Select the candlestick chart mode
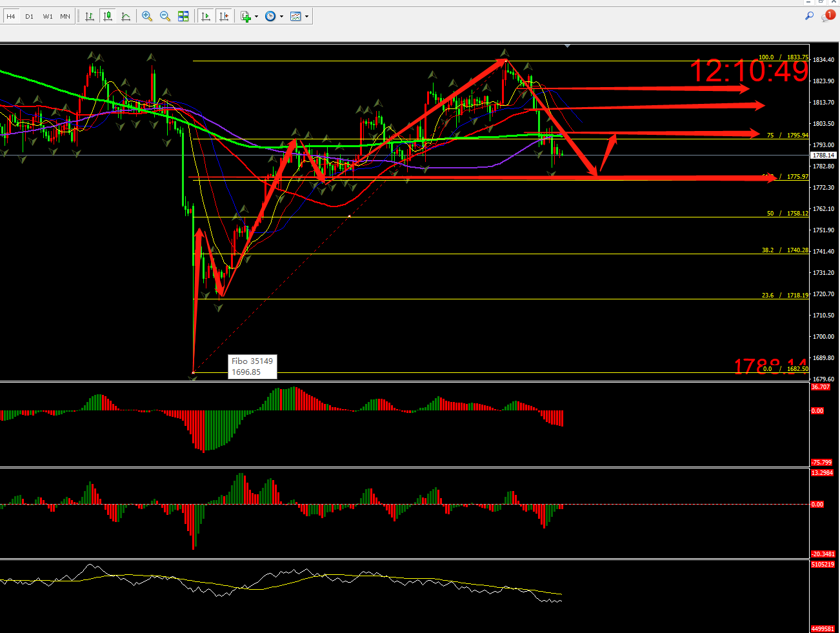The width and height of the screenshot is (840, 633). [108, 16]
